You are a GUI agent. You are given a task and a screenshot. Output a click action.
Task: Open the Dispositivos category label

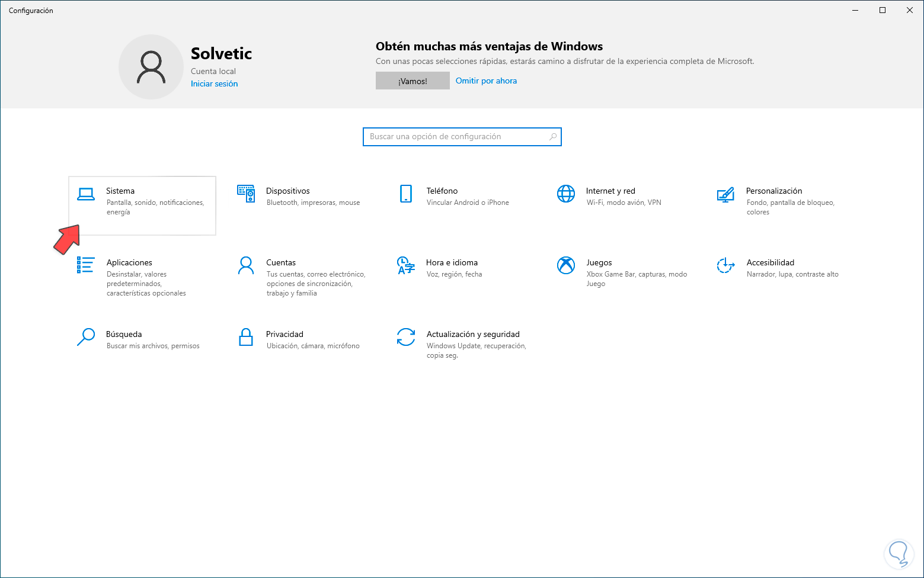coord(288,191)
